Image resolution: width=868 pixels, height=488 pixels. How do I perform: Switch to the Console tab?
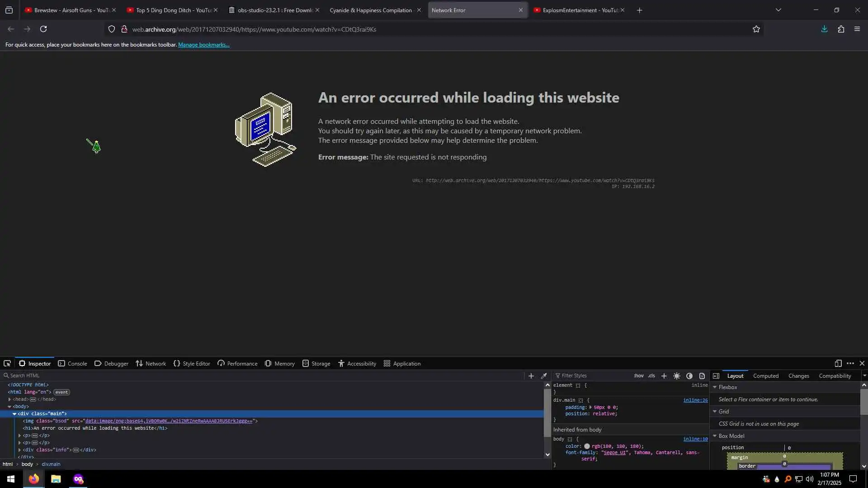point(72,364)
